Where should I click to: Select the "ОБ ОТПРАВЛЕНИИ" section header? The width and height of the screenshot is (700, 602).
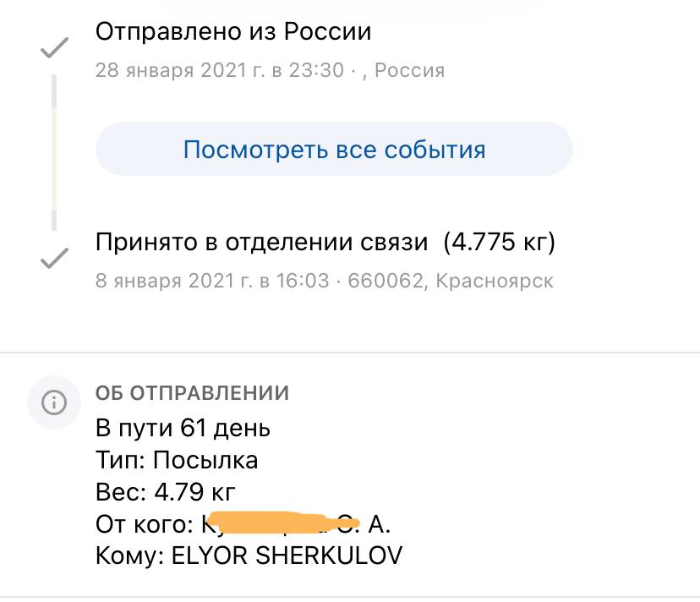tap(193, 392)
